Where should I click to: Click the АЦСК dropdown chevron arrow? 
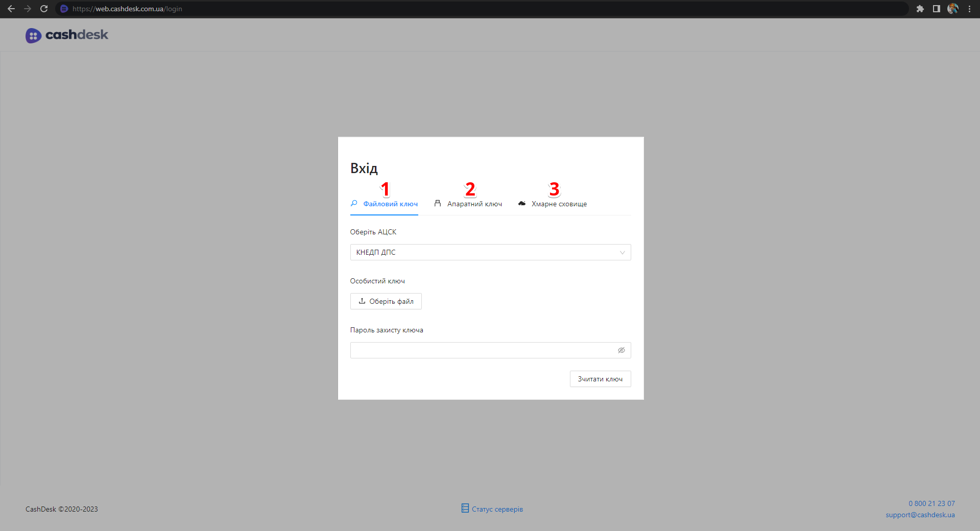tap(622, 252)
